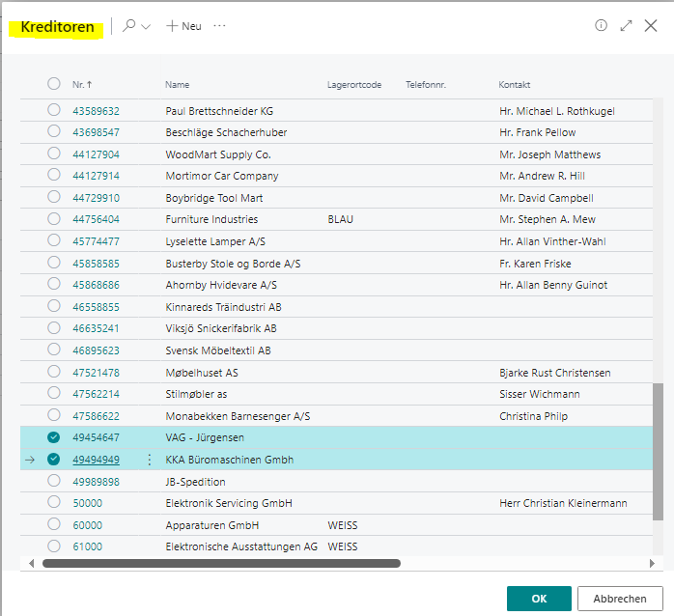Select row checkbox for Paul Brettschneider KG
Image resolution: width=674 pixels, height=616 pixels.
click(54, 110)
